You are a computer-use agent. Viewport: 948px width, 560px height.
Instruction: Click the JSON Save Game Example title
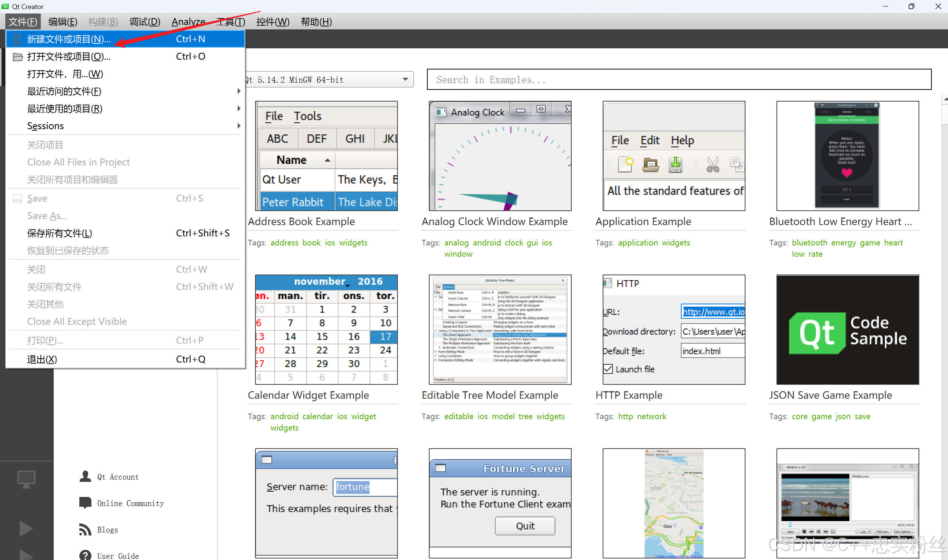click(x=830, y=395)
